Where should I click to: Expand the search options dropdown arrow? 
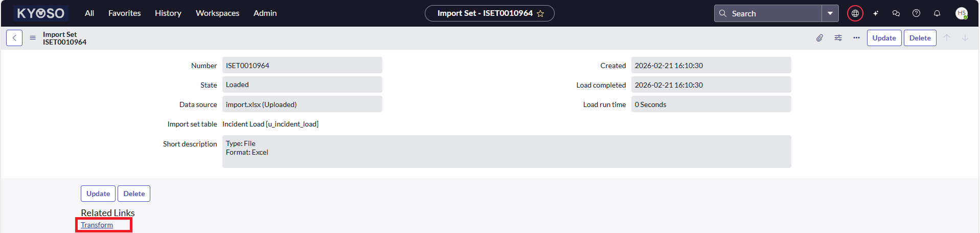pyautogui.click(x=830, y=13)
